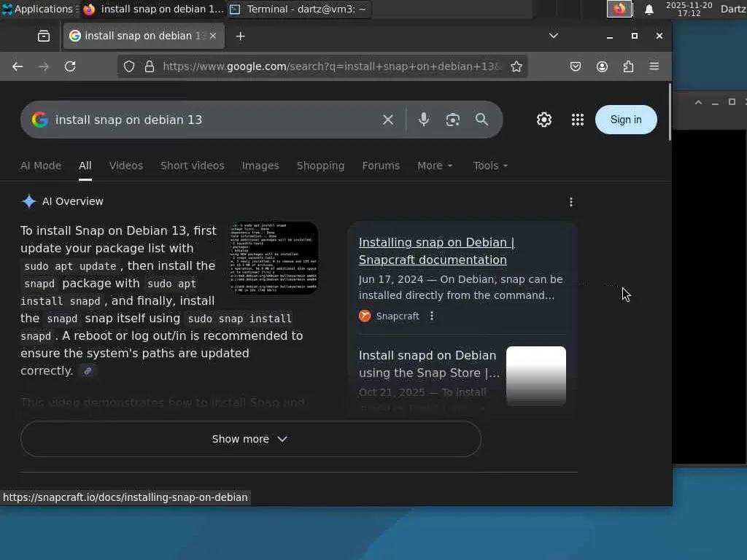Switch to the Videos tab
This screenshot has width=747, height=560.
pos(125,166)
